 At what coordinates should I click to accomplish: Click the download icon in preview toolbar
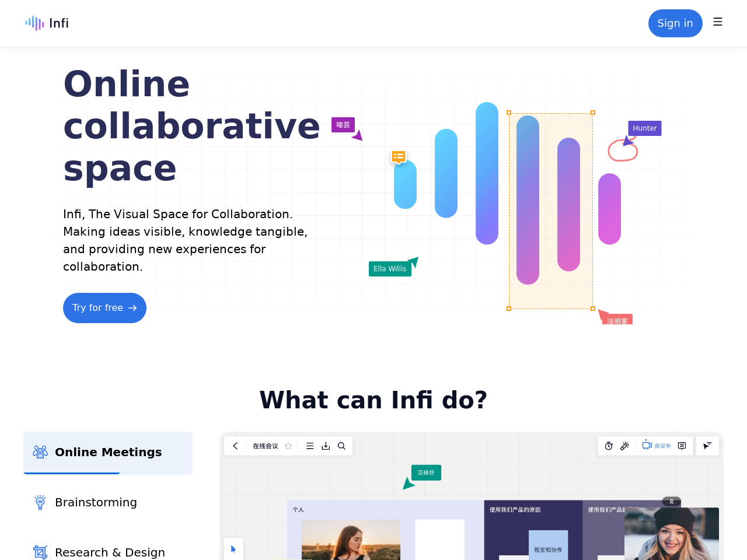326,446
